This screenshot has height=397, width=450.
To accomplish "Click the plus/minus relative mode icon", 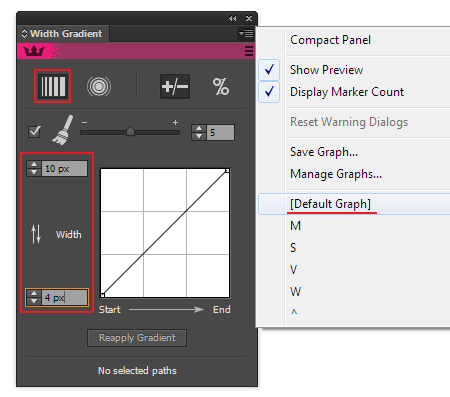I will [175, 87].
